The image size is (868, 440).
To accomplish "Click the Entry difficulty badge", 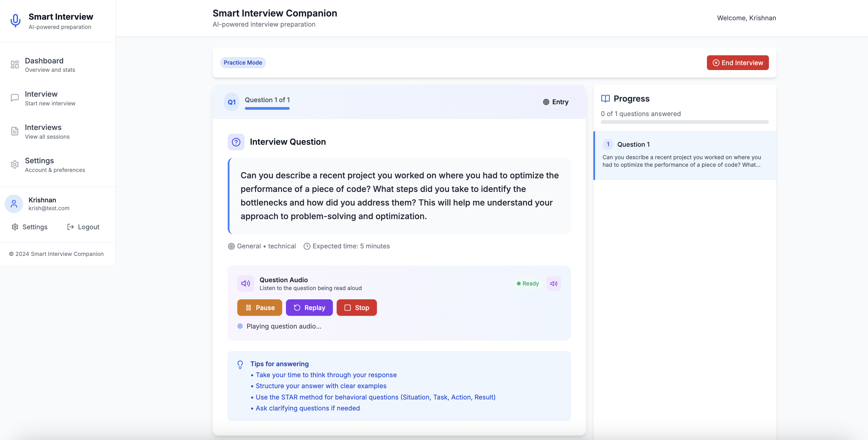I will (555, 102).
